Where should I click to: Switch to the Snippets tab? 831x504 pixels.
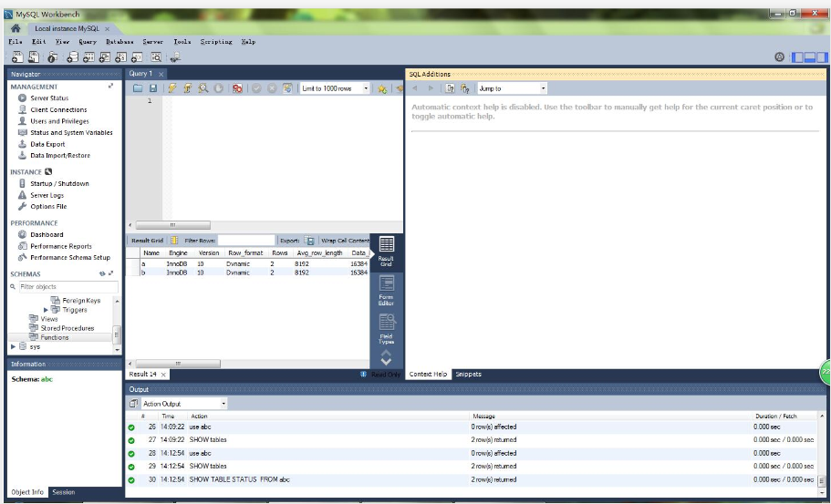pos(469,374)
